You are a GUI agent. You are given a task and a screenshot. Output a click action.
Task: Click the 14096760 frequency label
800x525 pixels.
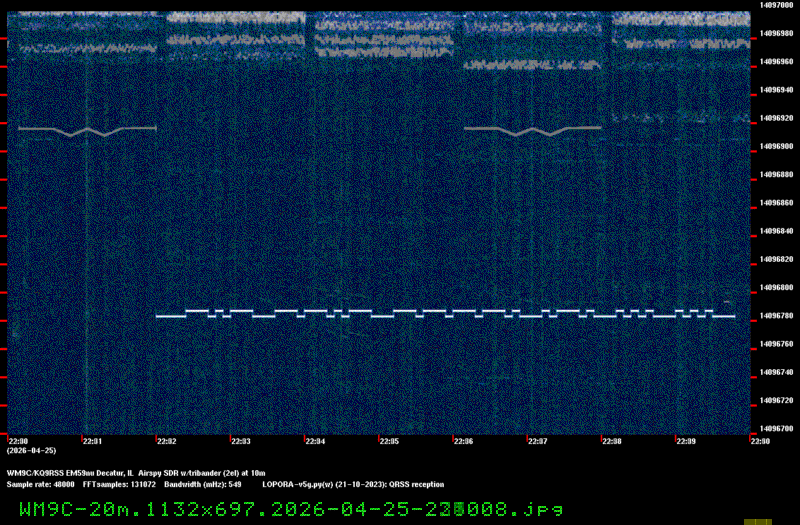tap(776, 344)
